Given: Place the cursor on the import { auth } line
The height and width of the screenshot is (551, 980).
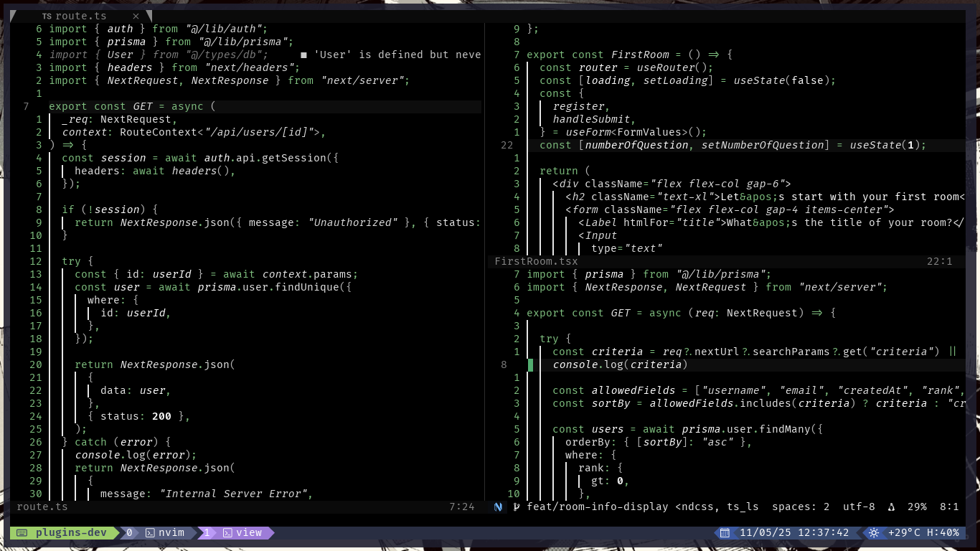Looking at the screenshot, I should 158,29.
